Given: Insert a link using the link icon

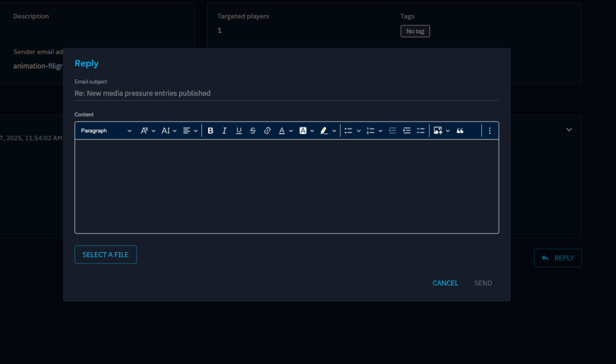Looking at the screenshot, I should [267, 131].
